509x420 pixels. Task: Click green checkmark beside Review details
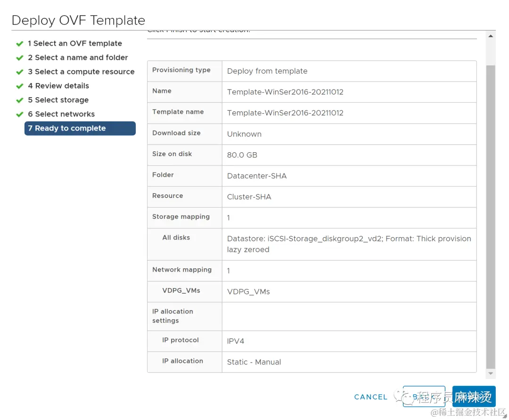(x=20, y=86)
